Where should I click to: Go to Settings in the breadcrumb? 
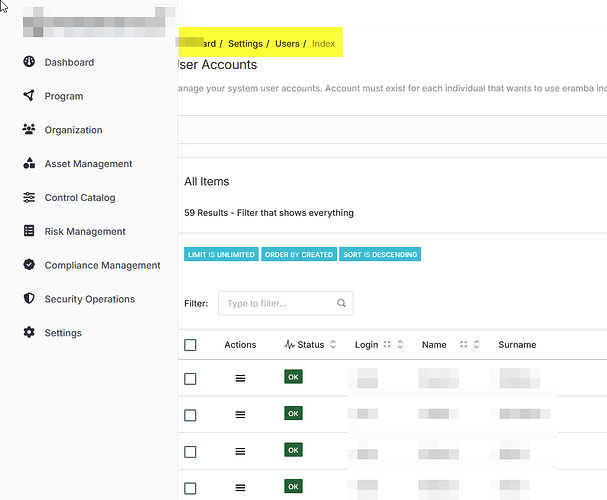pyautogui.click(x=245, y=44)
